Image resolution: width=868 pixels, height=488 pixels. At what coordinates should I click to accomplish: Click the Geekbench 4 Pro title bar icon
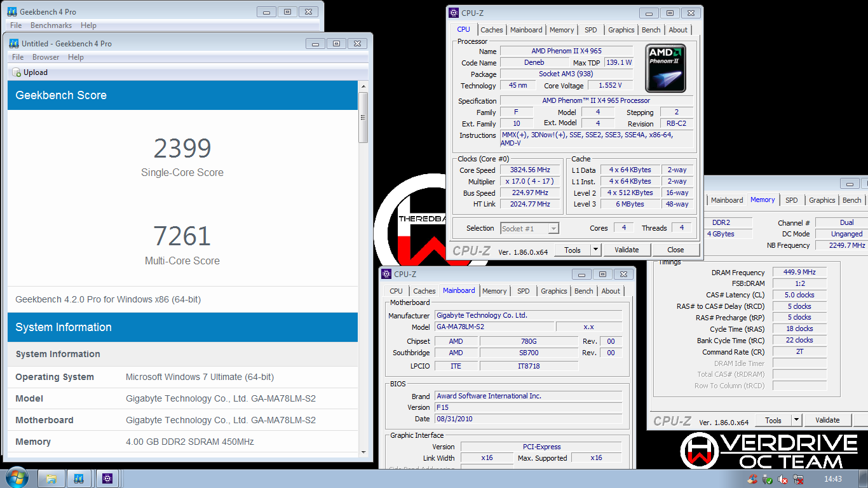13,12
